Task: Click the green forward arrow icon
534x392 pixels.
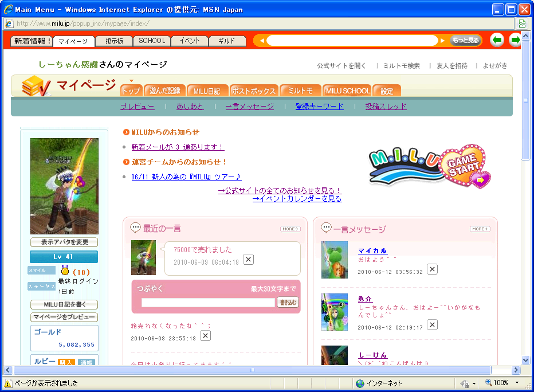Action: coord(515,40)
